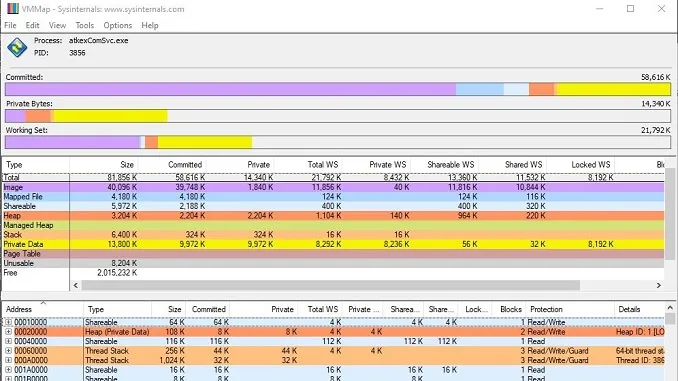This screenshot has width=678, height=381.
Task: Expand the 00010000 address row
Action: tap(8, 322)
